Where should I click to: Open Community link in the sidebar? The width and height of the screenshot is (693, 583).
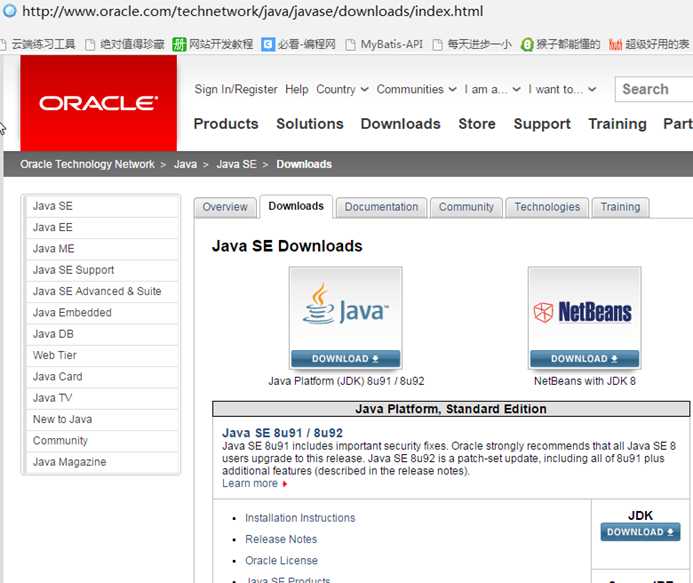point(102,441)
